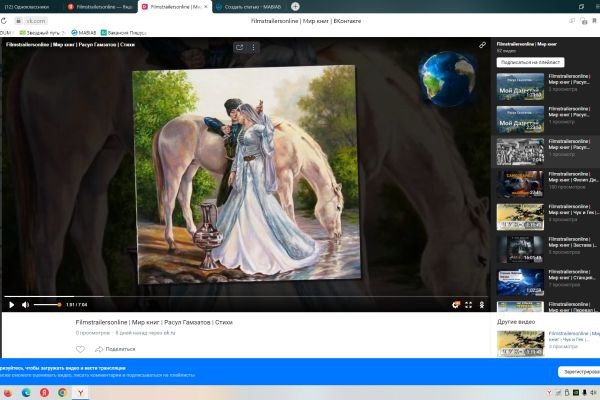Open the Google Chrome icon in the taskbar
This screenshot has height=400, width=600.
coord(62,393)
